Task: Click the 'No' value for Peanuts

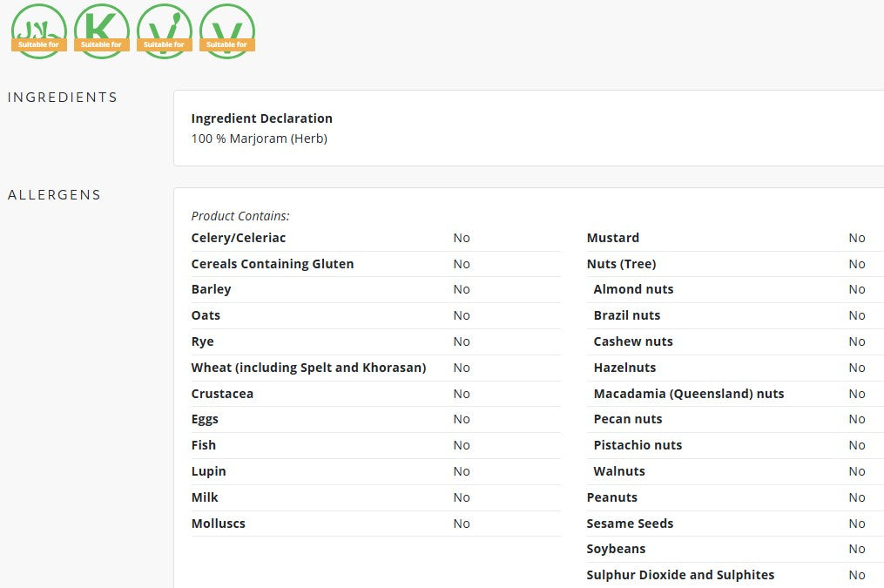Action: (857, 497)
